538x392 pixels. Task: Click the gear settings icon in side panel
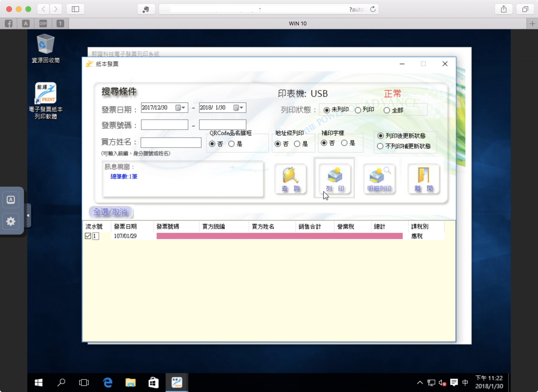click(11, 221)
